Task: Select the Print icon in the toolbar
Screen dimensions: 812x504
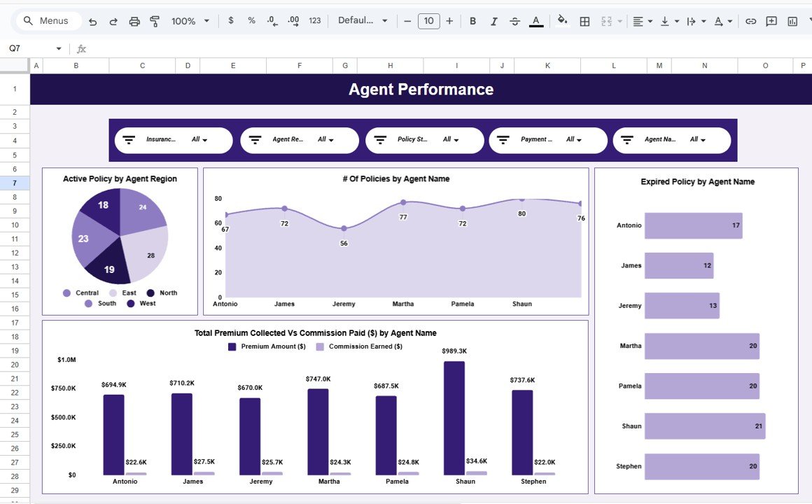Action: click(134, 21)
